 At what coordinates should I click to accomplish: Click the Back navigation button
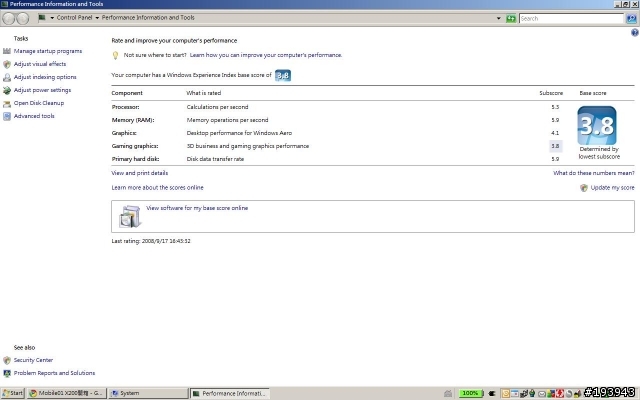pyautogui.click(x=9, y=18)
